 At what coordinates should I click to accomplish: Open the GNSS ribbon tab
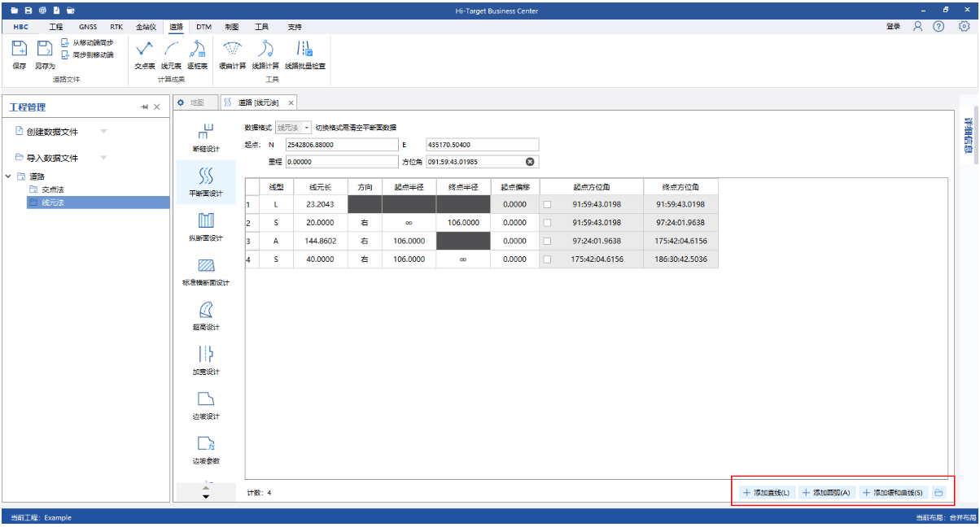(87, 27)
